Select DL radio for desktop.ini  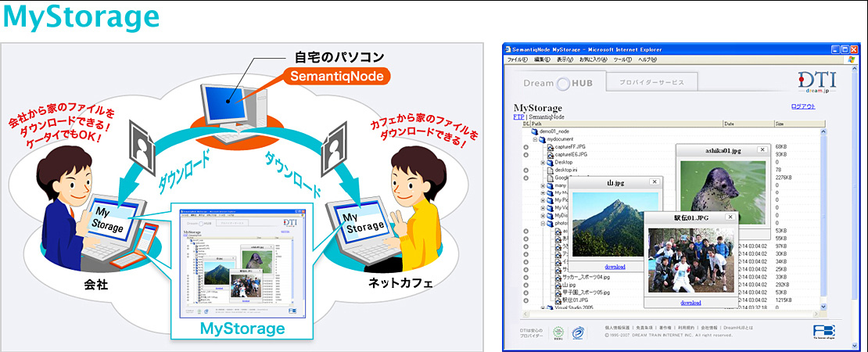(x=526, y=171)
